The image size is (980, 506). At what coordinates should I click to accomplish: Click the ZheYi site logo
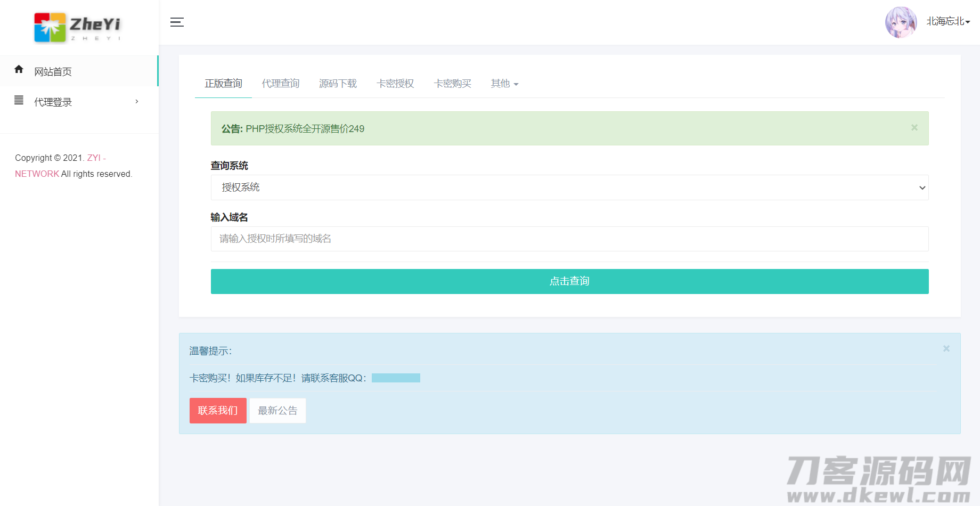pos(77,27)
